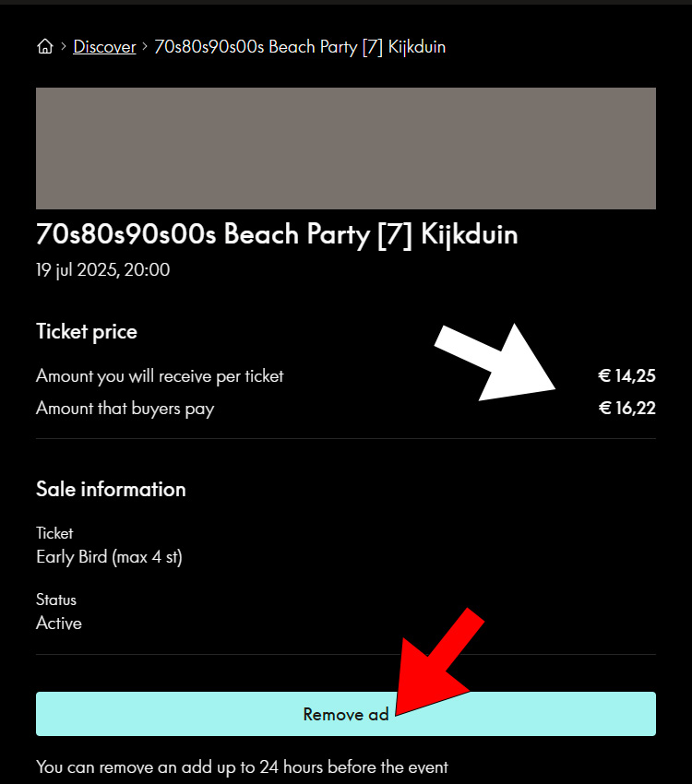Click the Remove ad button
Viewport: 692px width, 784px height.
[x=346, y=714]
